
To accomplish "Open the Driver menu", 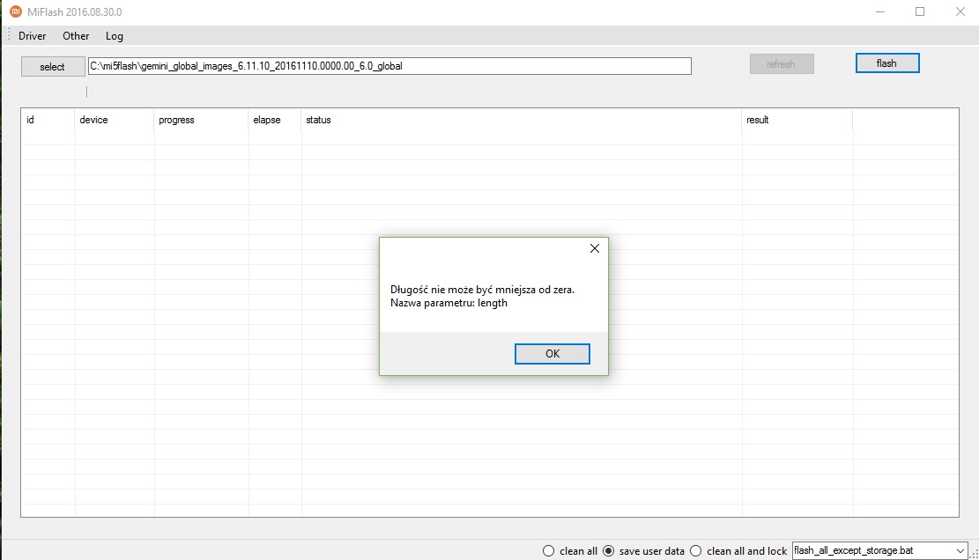I will 33,36.
